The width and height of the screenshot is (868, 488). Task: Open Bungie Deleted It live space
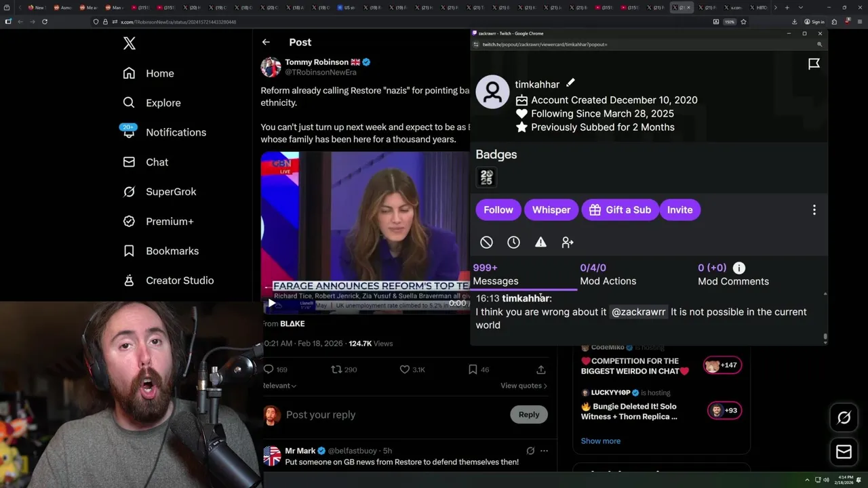coord(629,411)
